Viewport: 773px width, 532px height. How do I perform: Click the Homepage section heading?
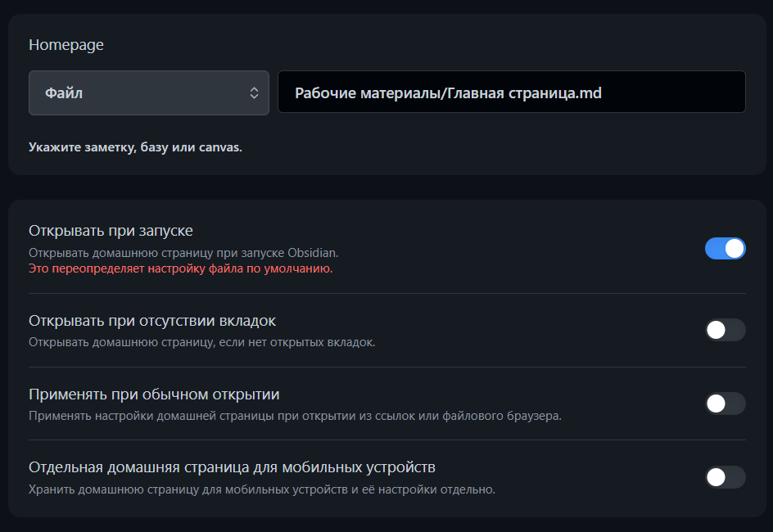pyautogui.click(x=66, y=45)
